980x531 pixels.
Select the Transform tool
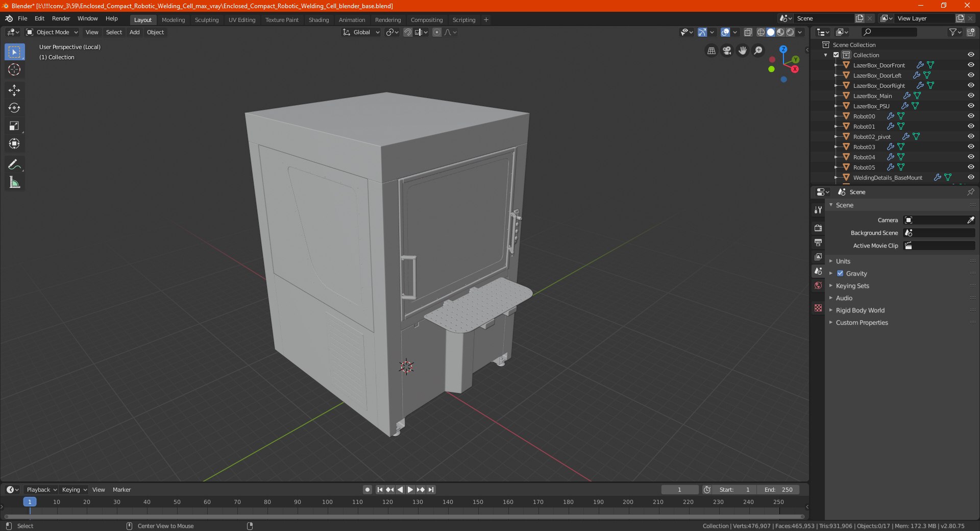pyautogui.click(x=14, y=144)
